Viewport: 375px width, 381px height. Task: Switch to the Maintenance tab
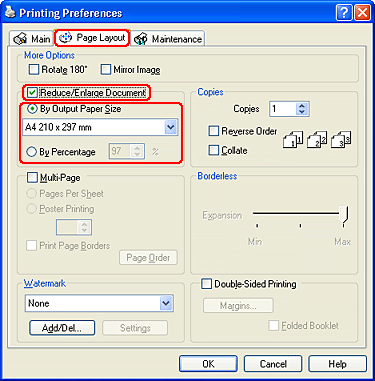click(x=168, y=39)
